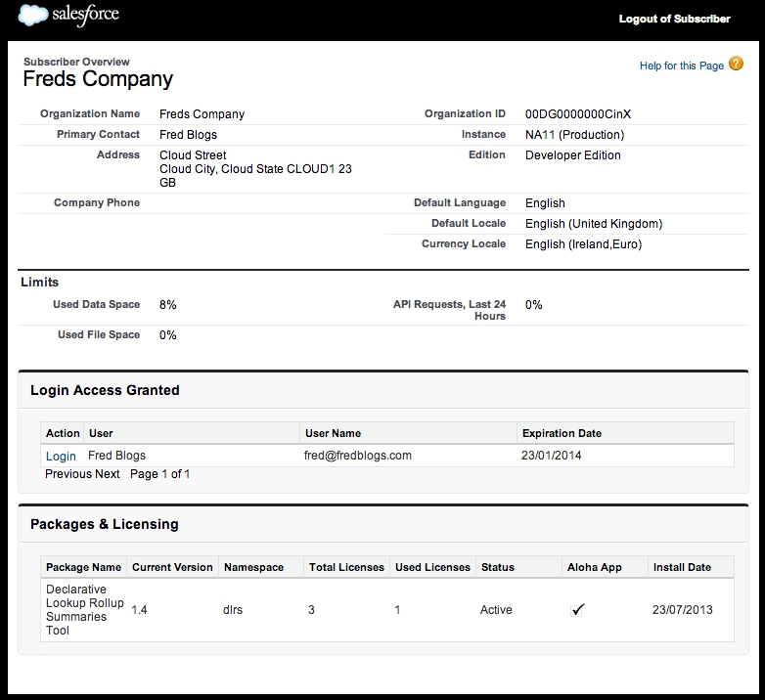The image size is (765, 700).
Task: Click English (Ireland,Euro) currency locale
Action: tap(583, 244)
